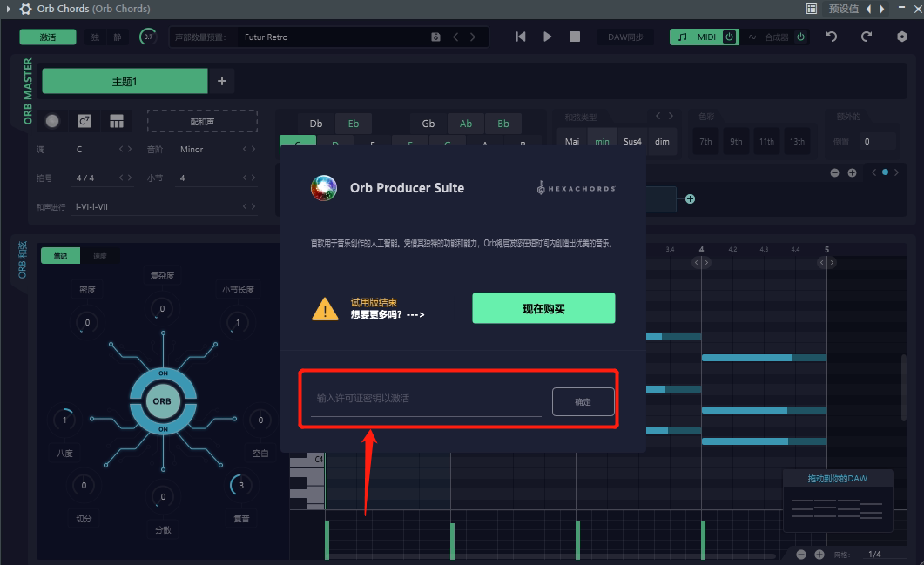Screen dimensions: 924x565
Task: Select the 主题1 theme tab
Action: point(125,81)
